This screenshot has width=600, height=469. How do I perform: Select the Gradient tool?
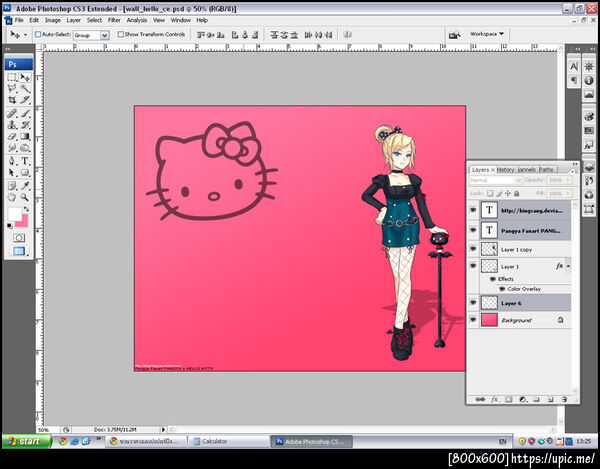[x=25, y=136]
